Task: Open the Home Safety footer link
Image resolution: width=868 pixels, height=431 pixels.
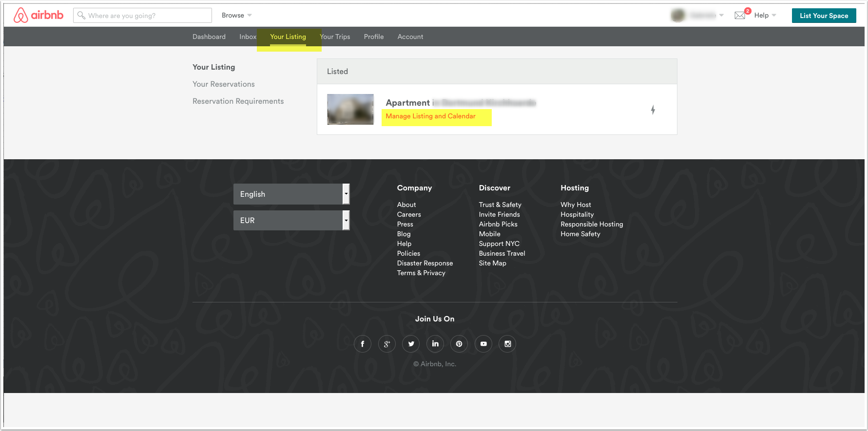Action: point(580,234)
